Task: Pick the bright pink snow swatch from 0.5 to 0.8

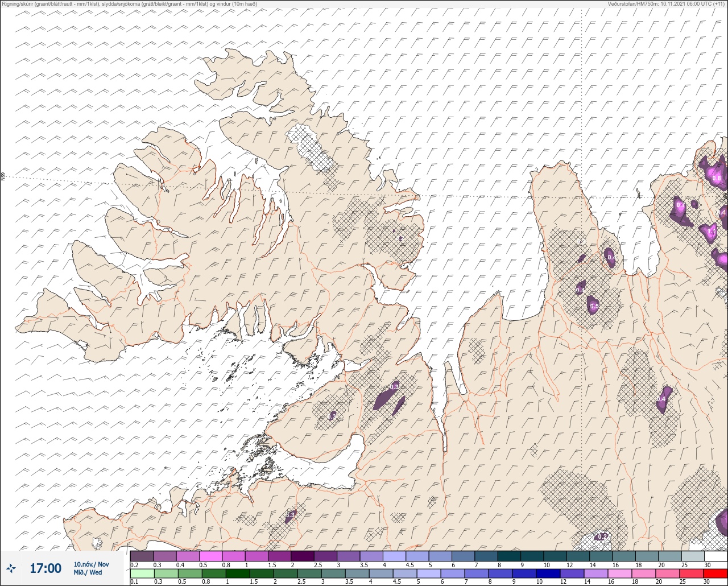Action: (x=210, y=556)
